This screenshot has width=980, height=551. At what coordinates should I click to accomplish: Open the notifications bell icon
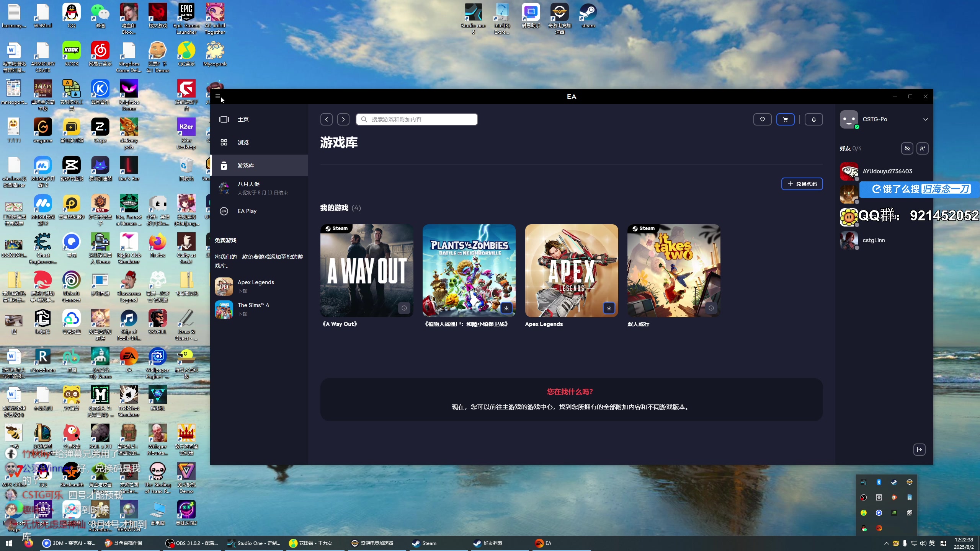pos(814,119)
